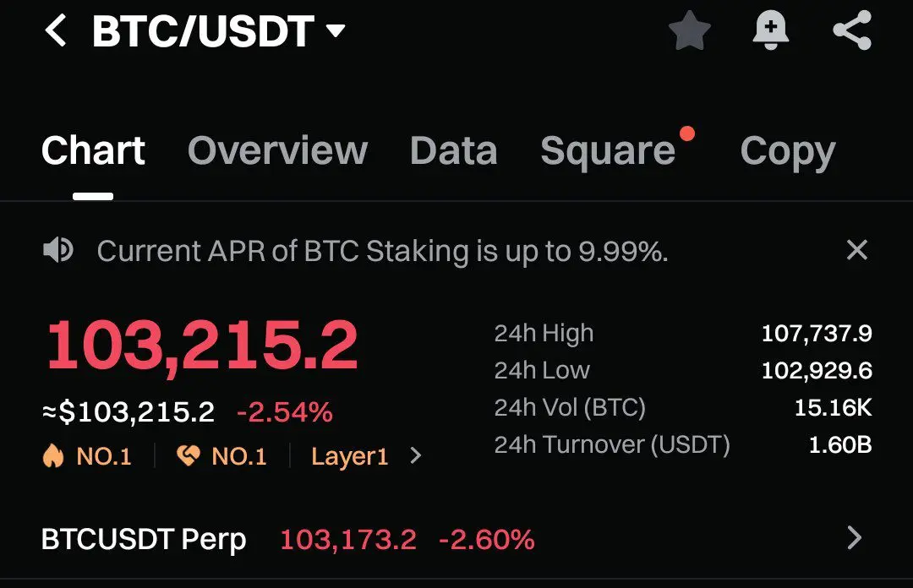
Task: Dismiss the BTC Staking announcement
Action: pos(857,250)
